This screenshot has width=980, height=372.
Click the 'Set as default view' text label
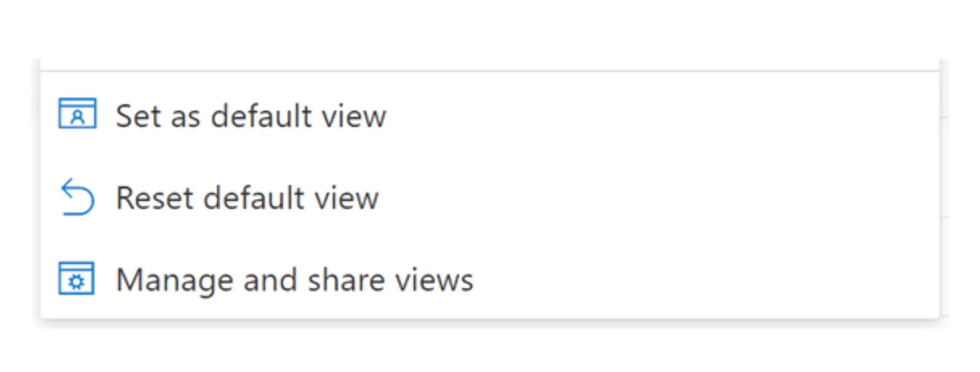pyautogui.click(x=251, y=116)
